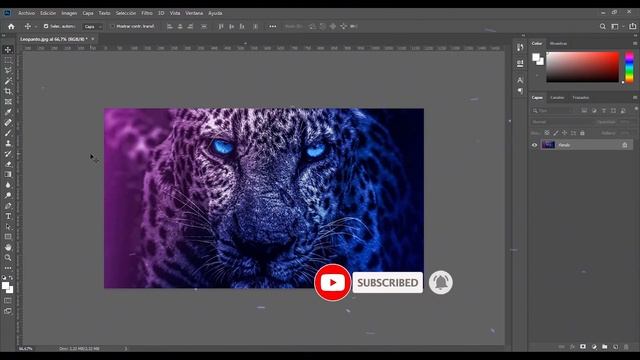The height and width of the screenshot is (360, 640).
Task: Open the three-dots more align options
Action: pos(273,27)
